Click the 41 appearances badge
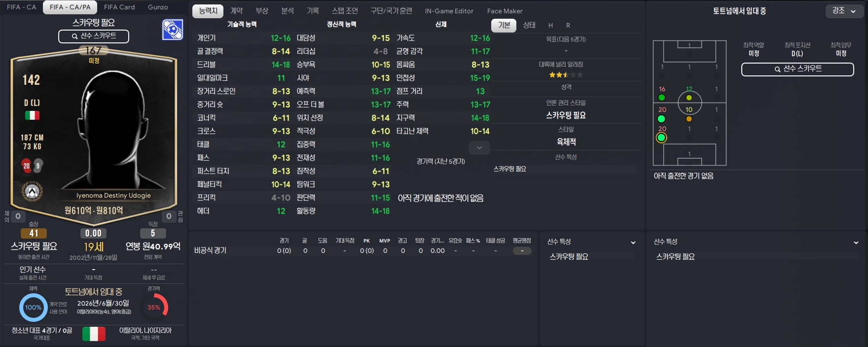868x347 pixels. click(x=34, y=233)
